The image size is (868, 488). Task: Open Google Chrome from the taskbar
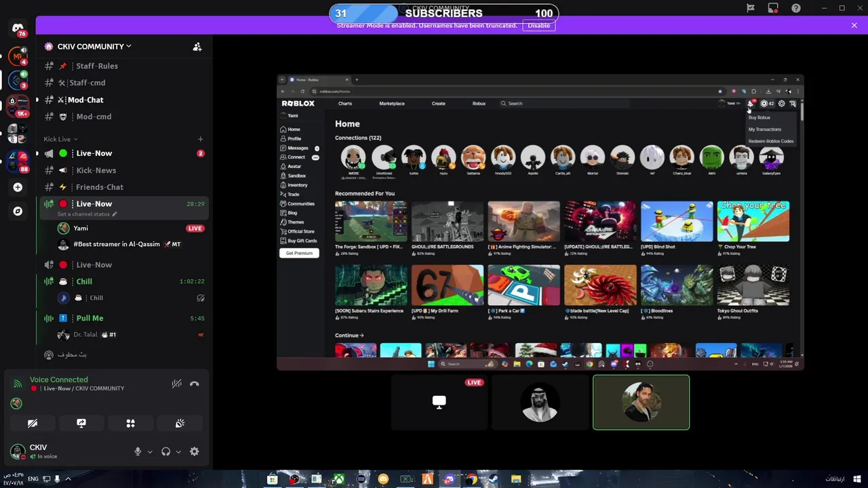[x=471, y=479]
